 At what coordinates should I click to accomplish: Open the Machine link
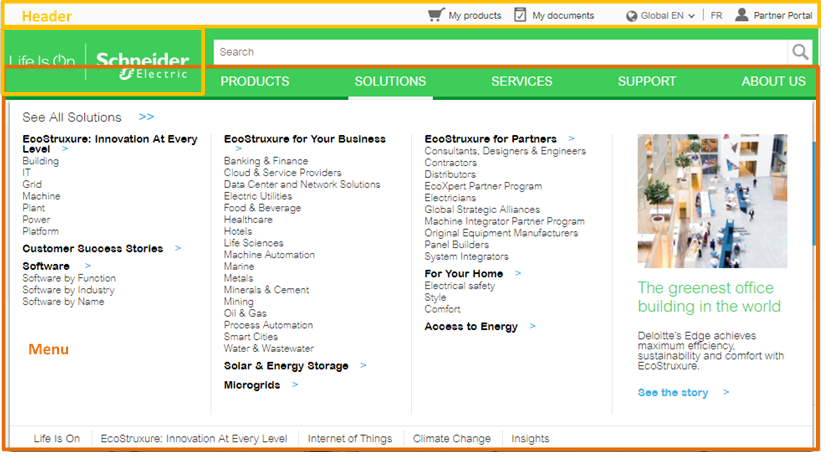coord(41,196)
